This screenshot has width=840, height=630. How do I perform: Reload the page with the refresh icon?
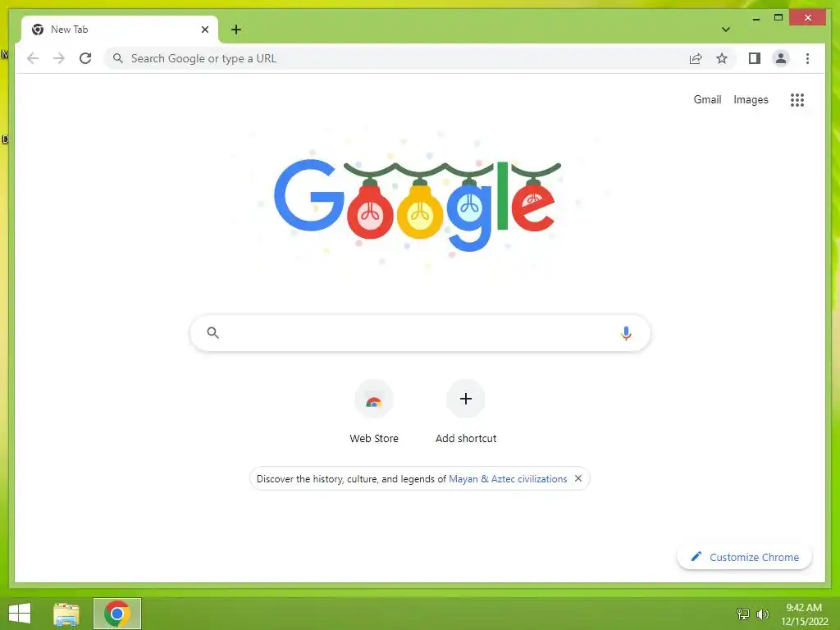[x=85, y=58]
